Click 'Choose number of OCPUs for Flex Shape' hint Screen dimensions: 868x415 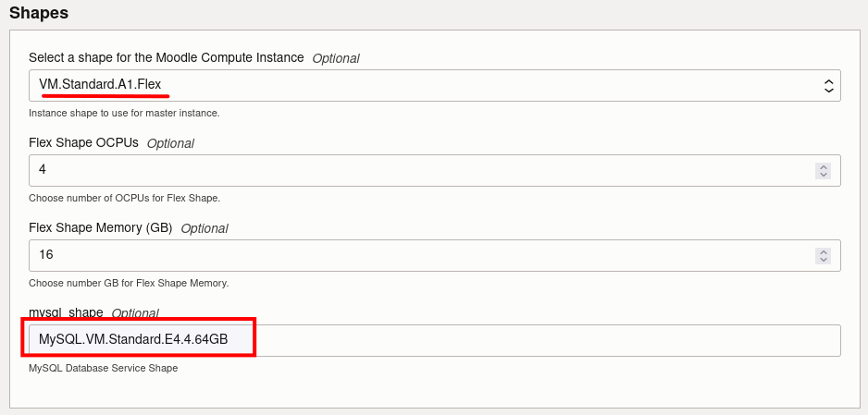point(124,198)
